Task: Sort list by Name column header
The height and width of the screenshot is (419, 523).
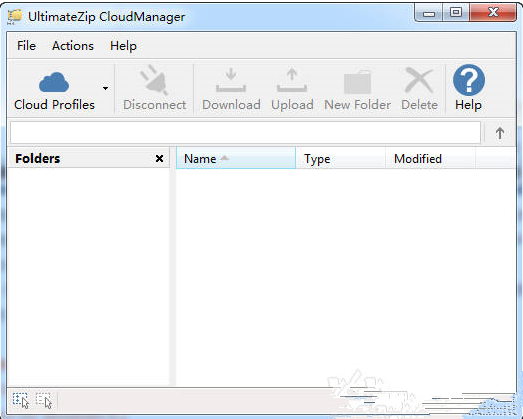Action: coord(236,158)
